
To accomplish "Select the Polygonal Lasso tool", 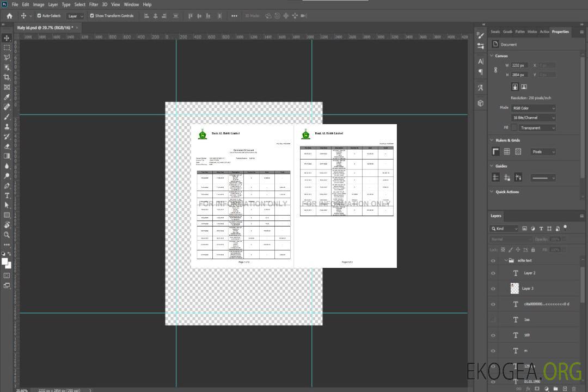I will [x=7, y=57].
